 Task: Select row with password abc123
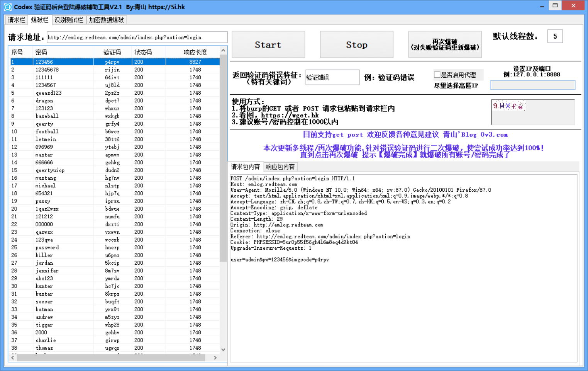point(115,278)
